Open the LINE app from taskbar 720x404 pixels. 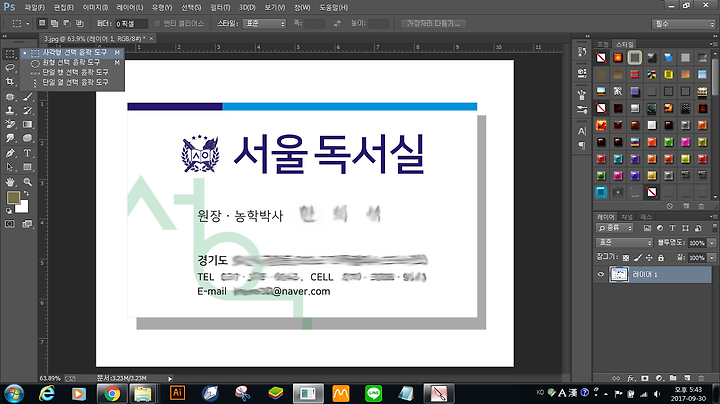coord(373,393)
